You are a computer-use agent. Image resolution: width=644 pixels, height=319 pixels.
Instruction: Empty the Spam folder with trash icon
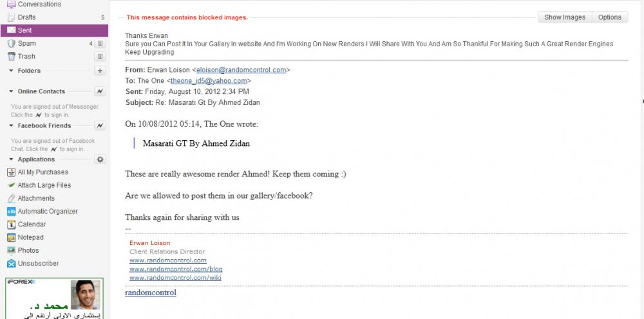click(x=100, y=43)
